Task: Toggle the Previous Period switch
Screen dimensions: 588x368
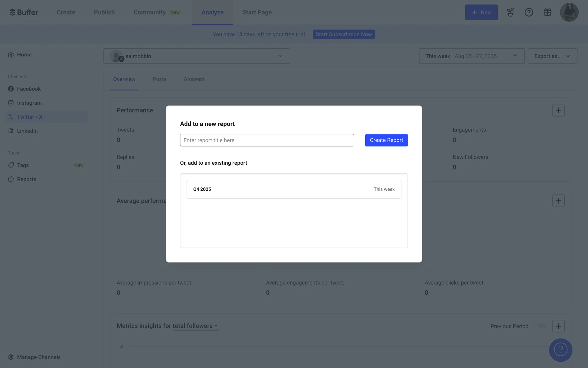Action: tap(540, 326)
